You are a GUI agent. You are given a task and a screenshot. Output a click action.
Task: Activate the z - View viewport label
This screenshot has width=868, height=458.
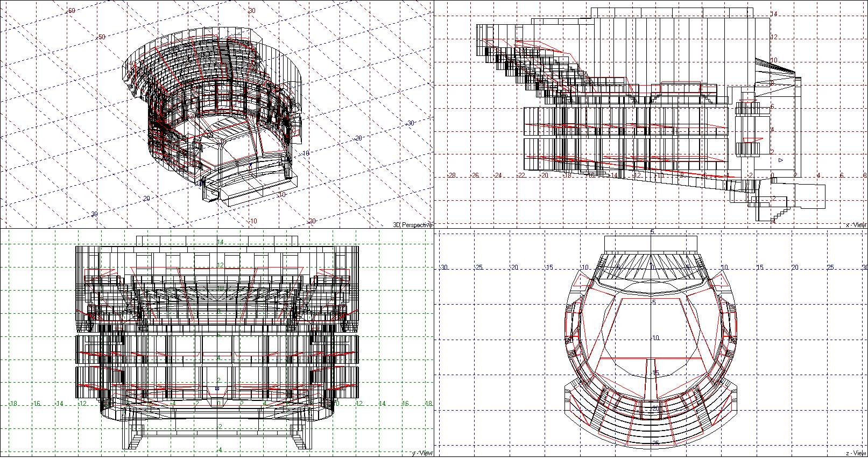point(856,453)
